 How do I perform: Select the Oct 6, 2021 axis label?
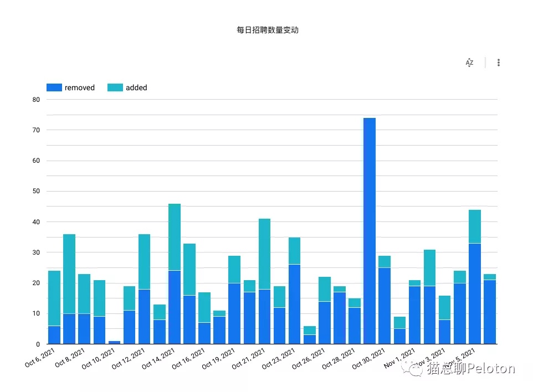pyautogui.click(x=40, y=358)
